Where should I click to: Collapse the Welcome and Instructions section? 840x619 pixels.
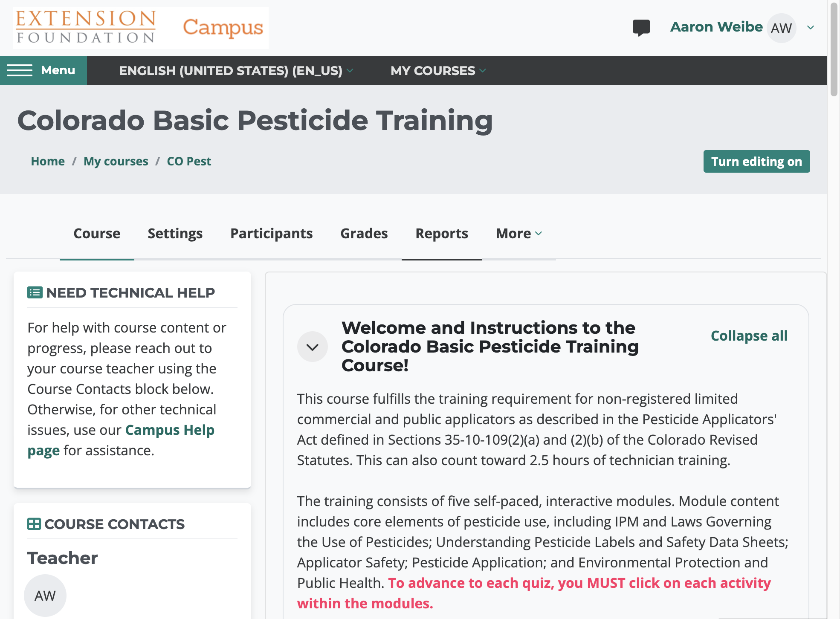pos(313,347)
